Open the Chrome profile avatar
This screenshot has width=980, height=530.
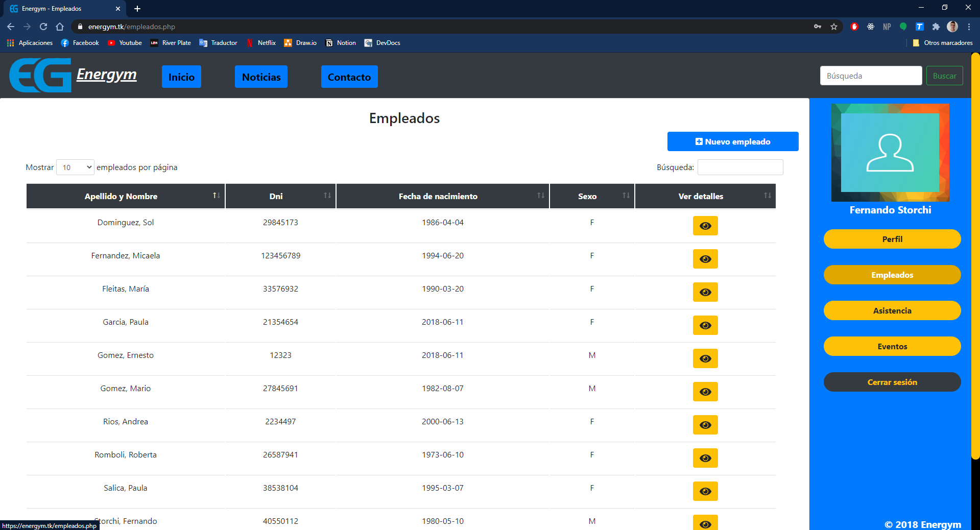(x=952, y=27)
